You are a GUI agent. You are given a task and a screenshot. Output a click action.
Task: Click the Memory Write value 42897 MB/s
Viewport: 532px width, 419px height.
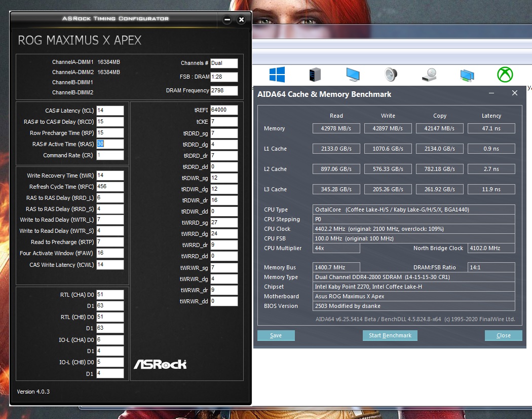(x=388, y=128)
